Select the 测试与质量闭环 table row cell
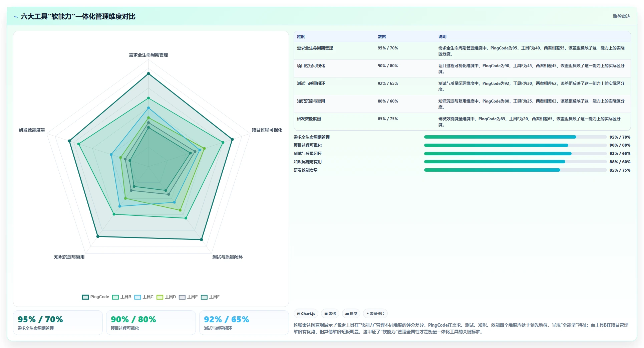This screenshot has height=348, width=644. pyautogui.click(x=311, y=83)
